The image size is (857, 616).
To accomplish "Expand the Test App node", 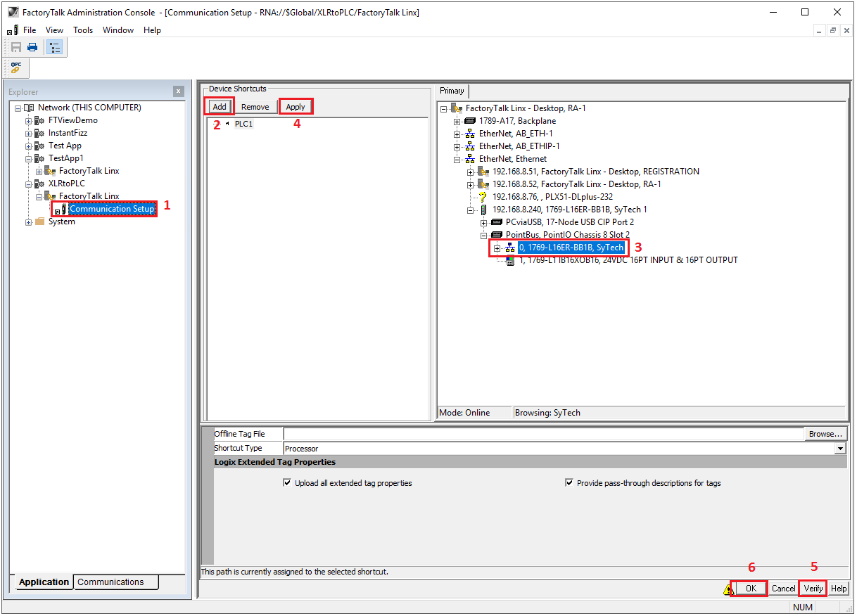I will (29, 146).
